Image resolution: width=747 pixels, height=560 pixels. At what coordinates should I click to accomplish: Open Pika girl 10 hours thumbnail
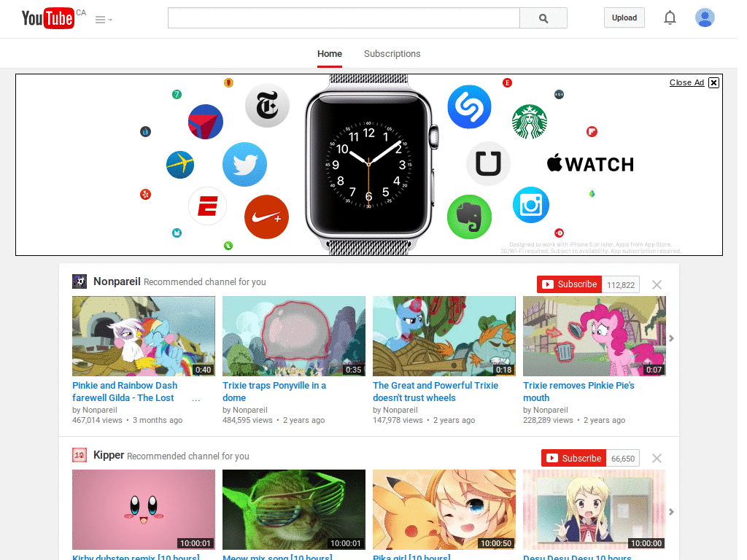(x=444, y=510)
